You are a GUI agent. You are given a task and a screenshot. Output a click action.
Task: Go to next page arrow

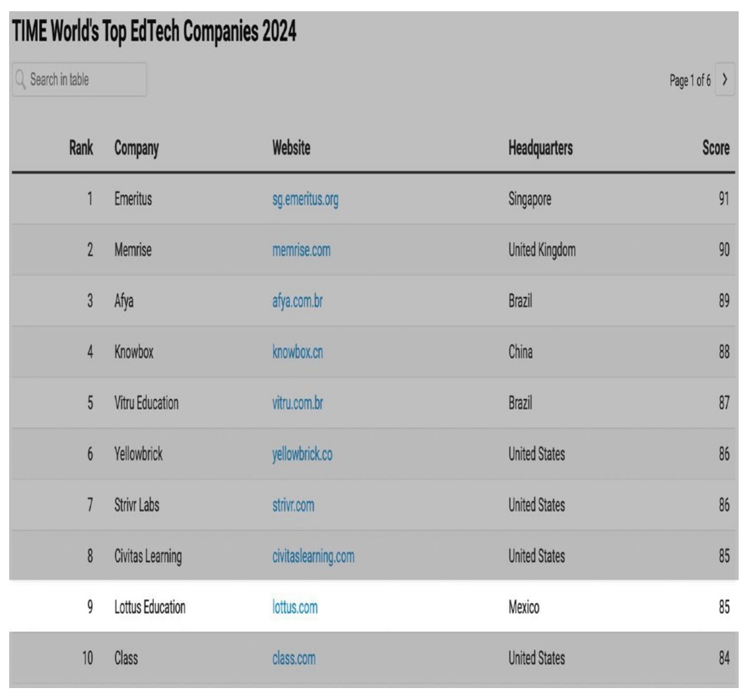(x=725, y=81)
